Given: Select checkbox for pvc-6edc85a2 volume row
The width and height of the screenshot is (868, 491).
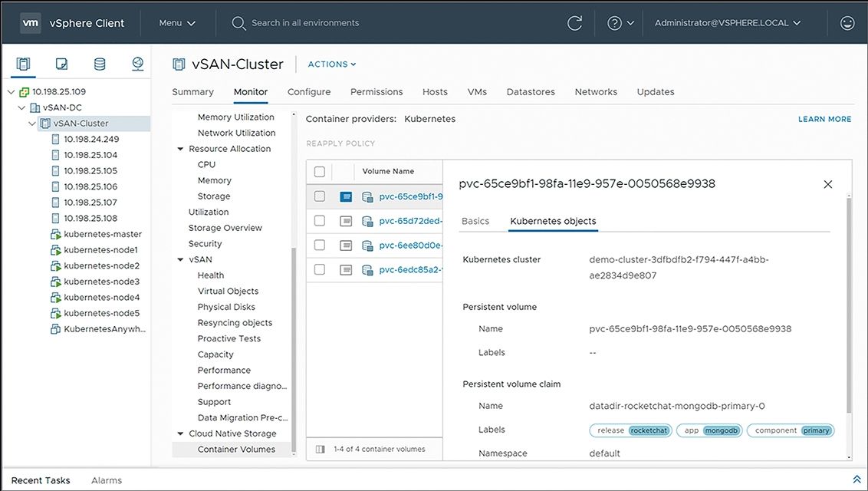Looking at the screenshot, I should tap(320, 269).
